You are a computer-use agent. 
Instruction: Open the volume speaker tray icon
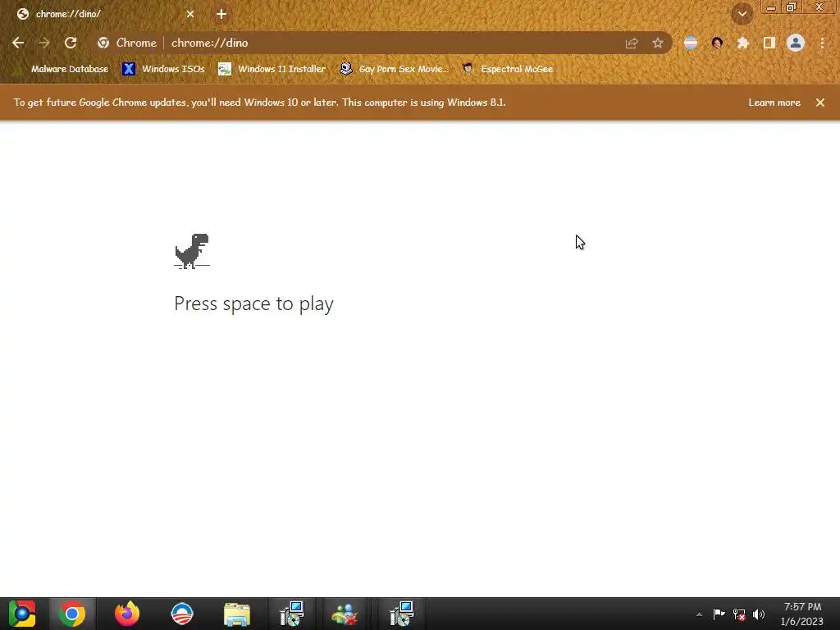tap(759, 614)
